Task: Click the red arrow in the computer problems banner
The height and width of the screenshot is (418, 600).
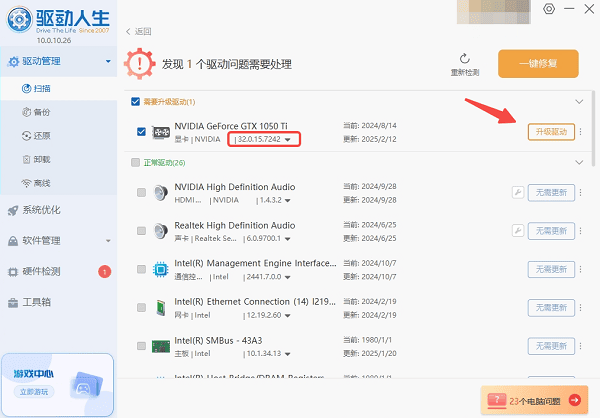Action: pyautogui.click(x=574, y=400)
